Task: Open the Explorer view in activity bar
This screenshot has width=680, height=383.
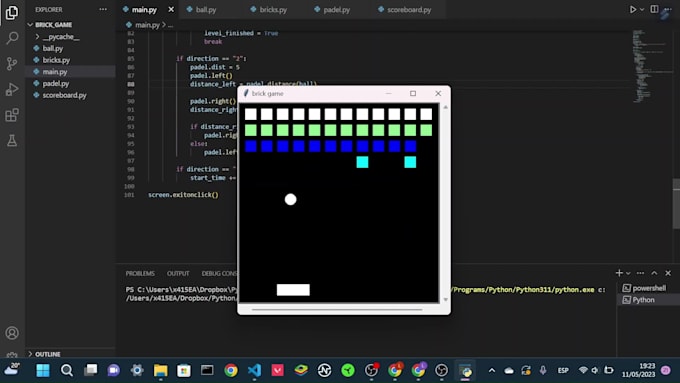Action: 12,12
